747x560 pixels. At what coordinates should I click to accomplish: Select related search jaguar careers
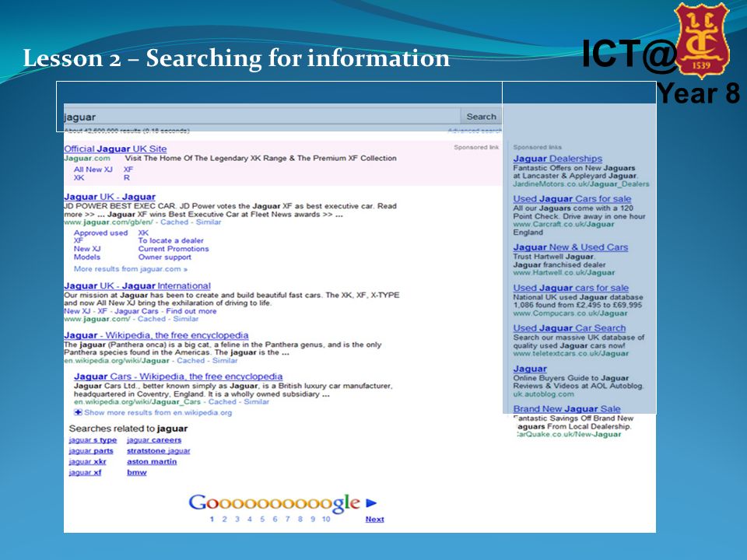[x=154, y=439]
